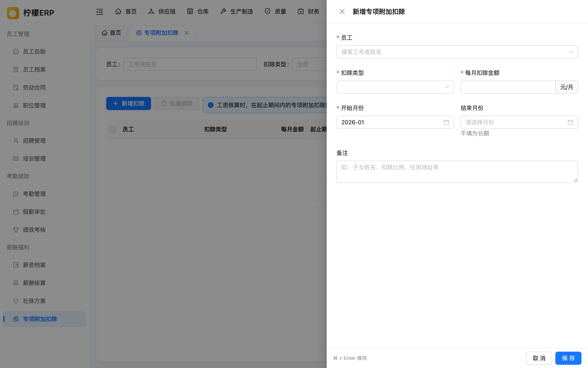
Task: Focus the 工号或姓名 filter input
Action: 190,64
